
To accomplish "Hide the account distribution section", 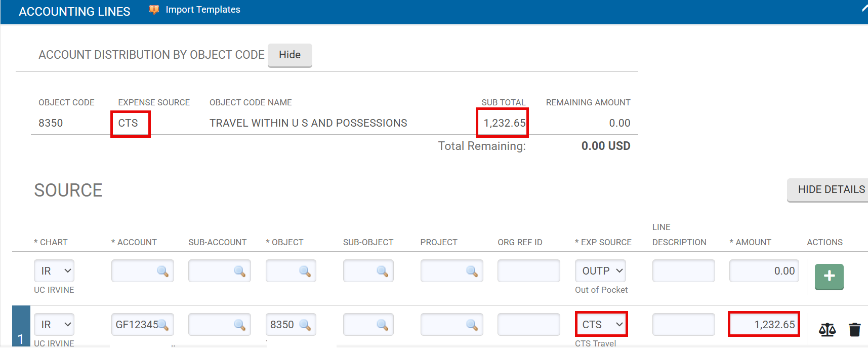I will pyautogui.click(x=290, y=55).
